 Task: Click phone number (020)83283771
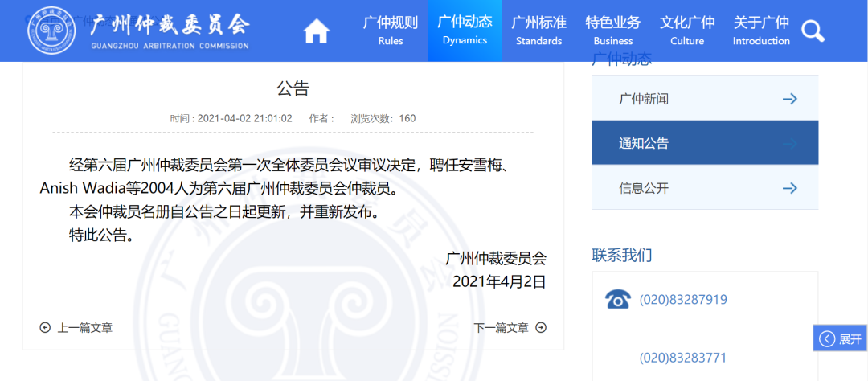683,358
